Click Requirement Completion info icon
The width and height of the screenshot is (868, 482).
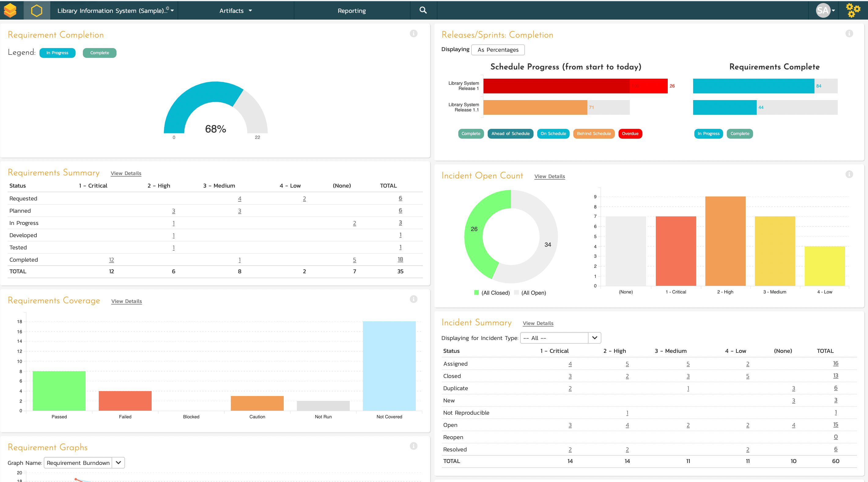click(413, 33)
